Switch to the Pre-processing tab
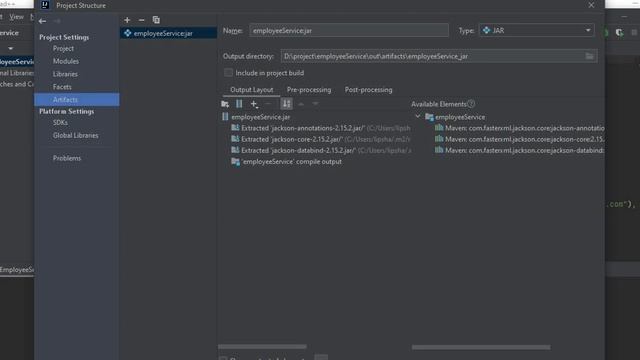 [309, 90]
